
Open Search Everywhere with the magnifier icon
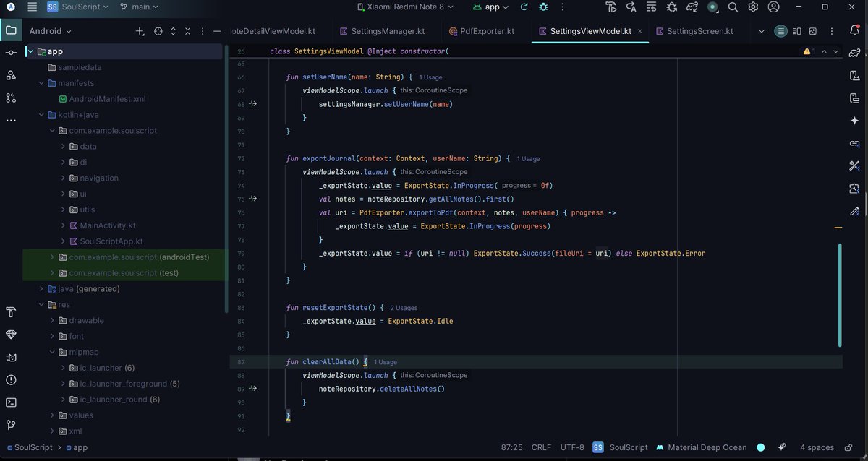coord(733,7)
